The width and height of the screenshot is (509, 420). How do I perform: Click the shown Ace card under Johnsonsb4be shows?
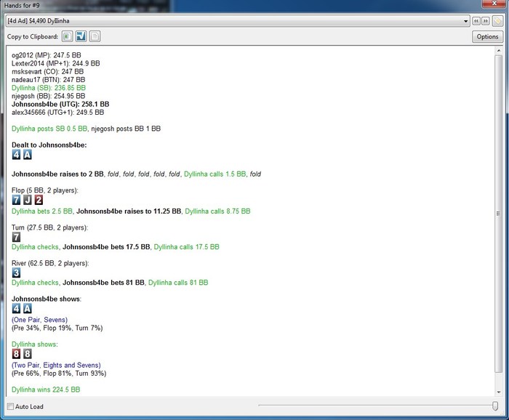(x=28, y=308)
